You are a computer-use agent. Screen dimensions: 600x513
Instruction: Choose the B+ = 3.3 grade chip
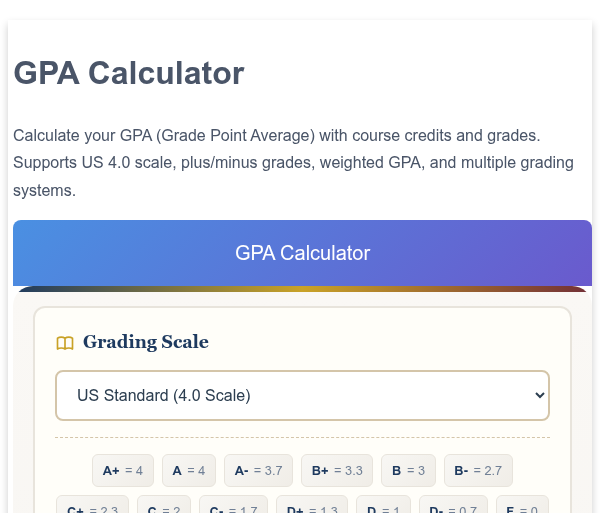point(337,471)
